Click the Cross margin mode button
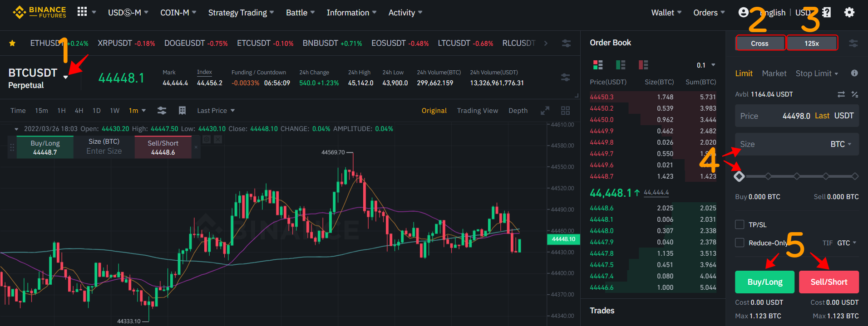The width and height of the screenshot is (868, 326). 759,44
